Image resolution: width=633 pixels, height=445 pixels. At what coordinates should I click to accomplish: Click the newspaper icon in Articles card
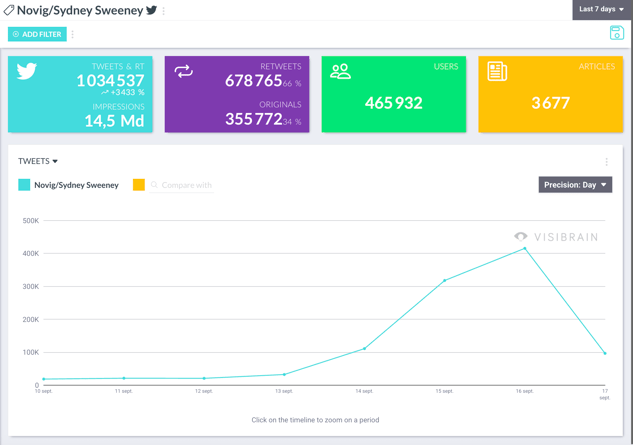(x=497, y=71)
